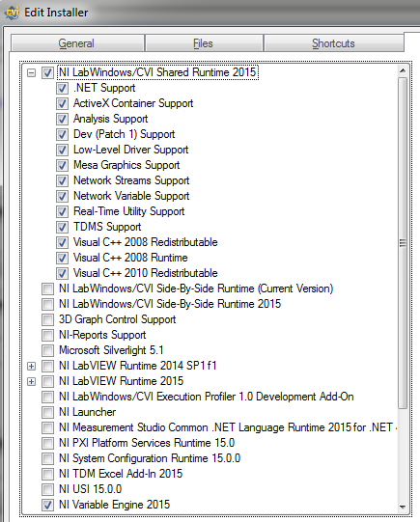Uncheck Real-Time Utility Support checkbox
The height and width of the screenshot is (522, 420).
63,211
